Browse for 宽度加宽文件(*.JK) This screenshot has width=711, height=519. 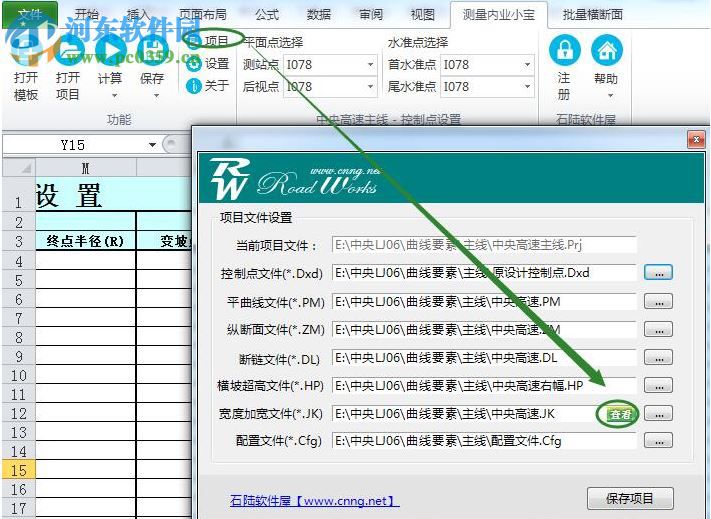coord(658,414)
